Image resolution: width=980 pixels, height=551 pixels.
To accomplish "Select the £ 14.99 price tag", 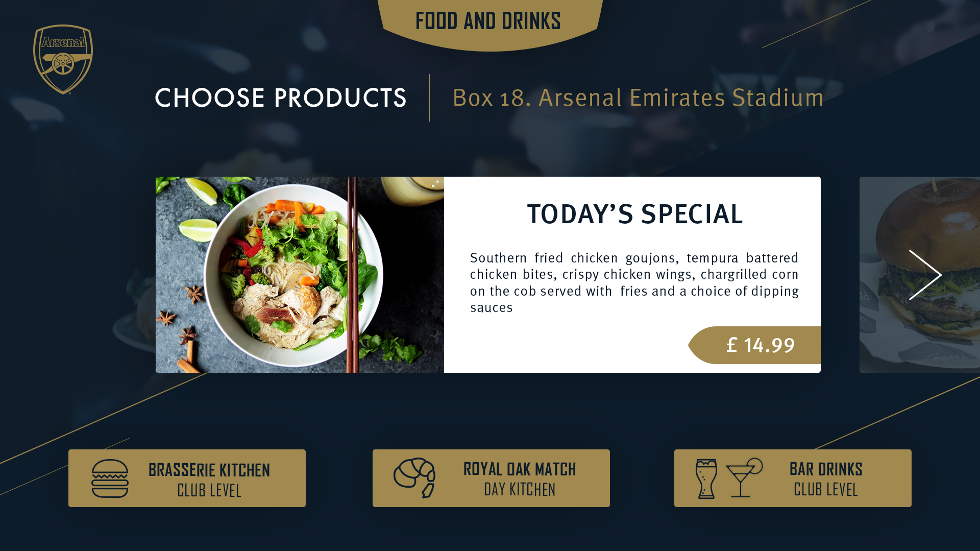I will 754,345.
